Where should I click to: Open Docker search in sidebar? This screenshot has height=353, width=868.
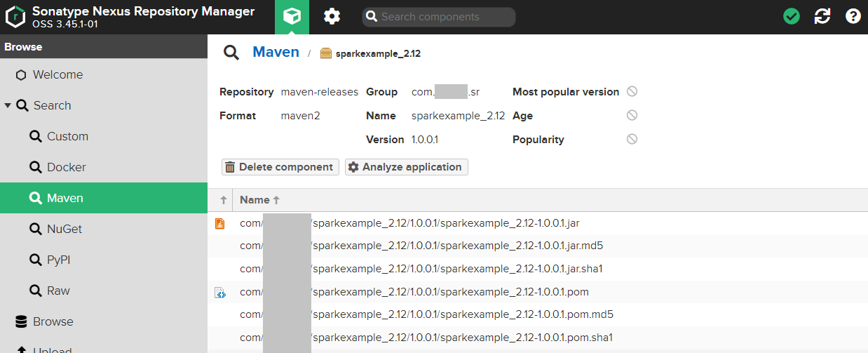(104, 167)
